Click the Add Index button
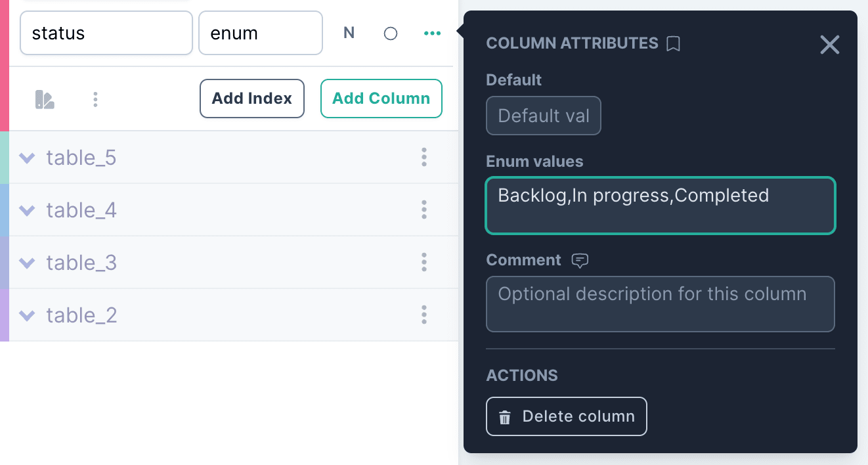868x465 pixels. pos(252,99)
